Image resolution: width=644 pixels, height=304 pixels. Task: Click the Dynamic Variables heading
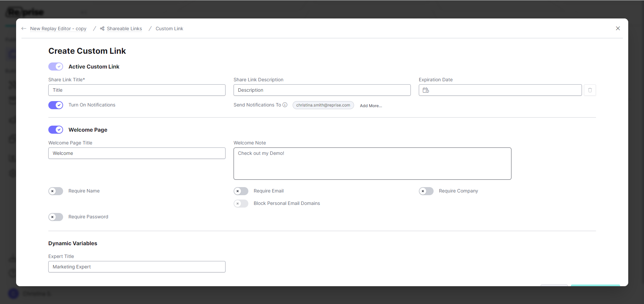click(x=73, y=243)
